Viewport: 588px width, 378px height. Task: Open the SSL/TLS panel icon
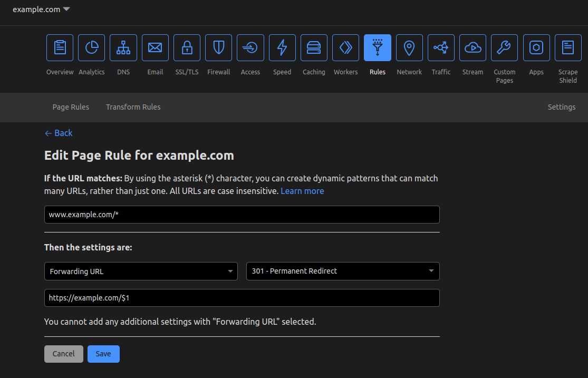coord(187,47)
